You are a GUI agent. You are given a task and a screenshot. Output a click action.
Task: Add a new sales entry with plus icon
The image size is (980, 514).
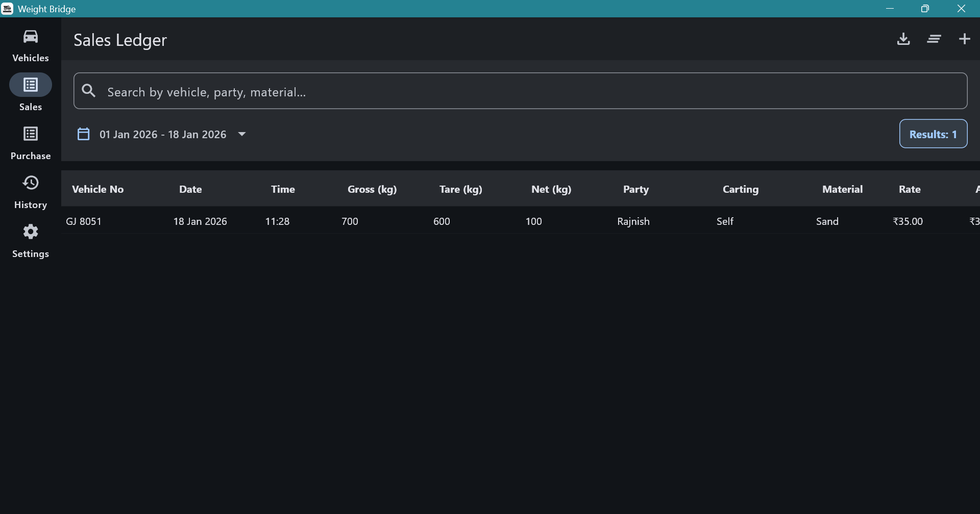(965, 39)
